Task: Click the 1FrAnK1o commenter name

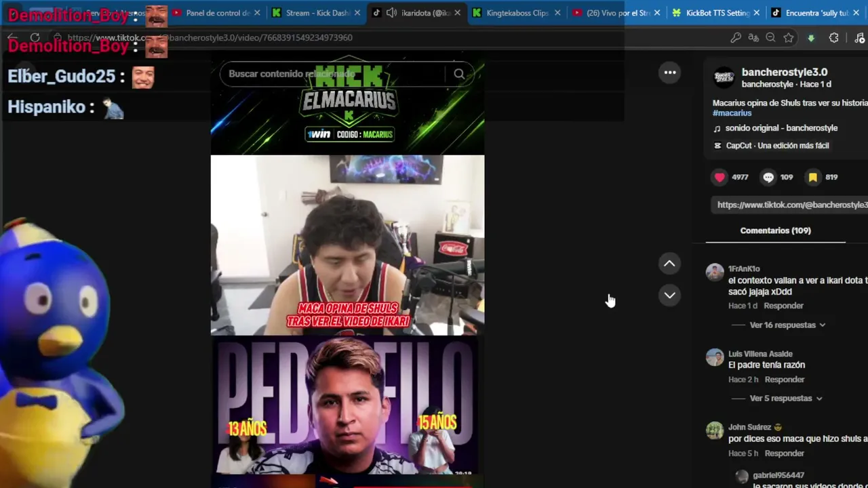Action: point(744,269)
